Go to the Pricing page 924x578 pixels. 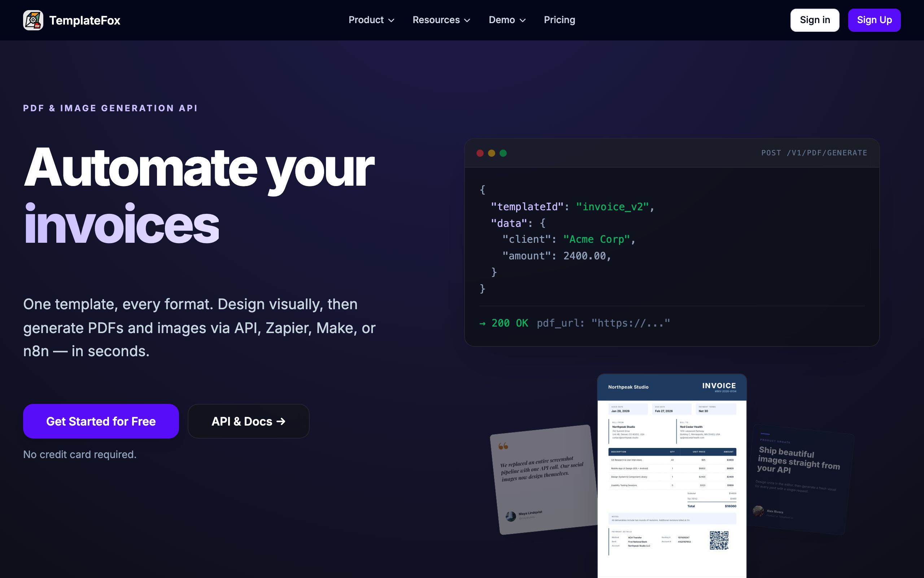[559, 20]
